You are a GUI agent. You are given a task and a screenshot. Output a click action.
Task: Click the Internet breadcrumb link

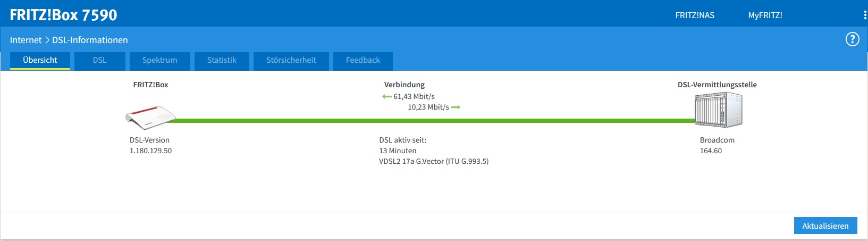(x=26, y=40)
